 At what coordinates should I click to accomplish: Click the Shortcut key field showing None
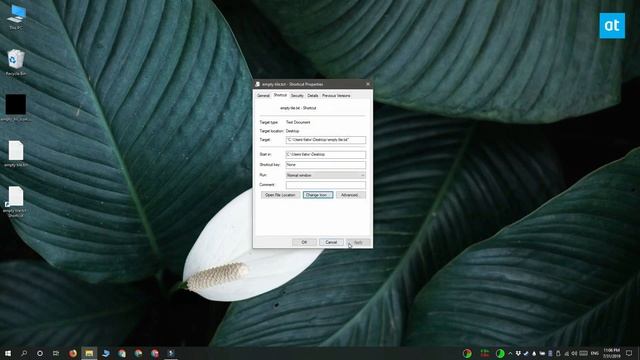pos(326,165)
